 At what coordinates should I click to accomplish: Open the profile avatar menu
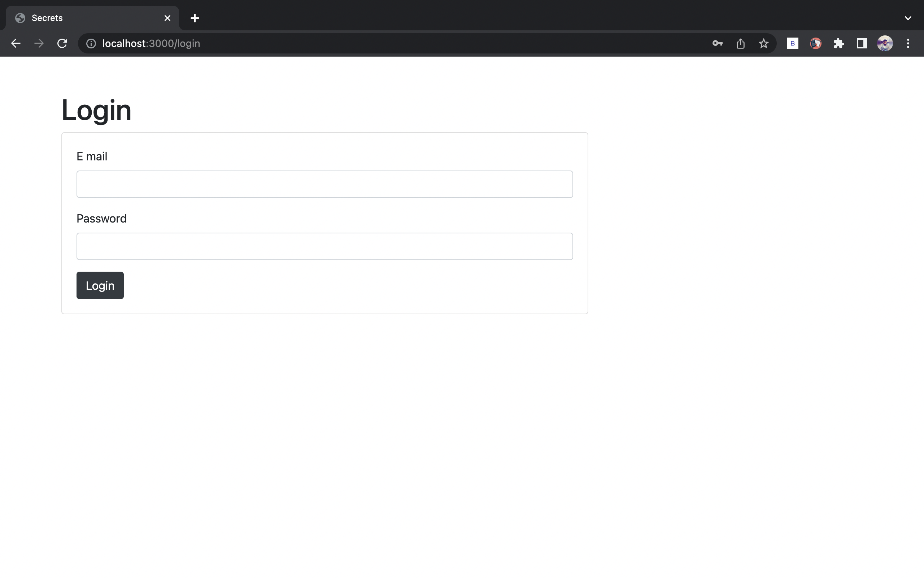[885, 44]
